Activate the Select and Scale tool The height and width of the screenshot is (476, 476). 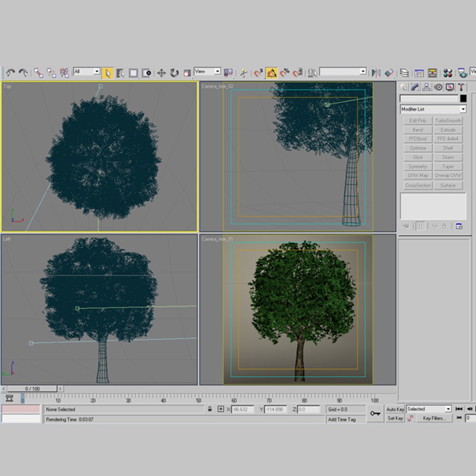tap(187, 73)
